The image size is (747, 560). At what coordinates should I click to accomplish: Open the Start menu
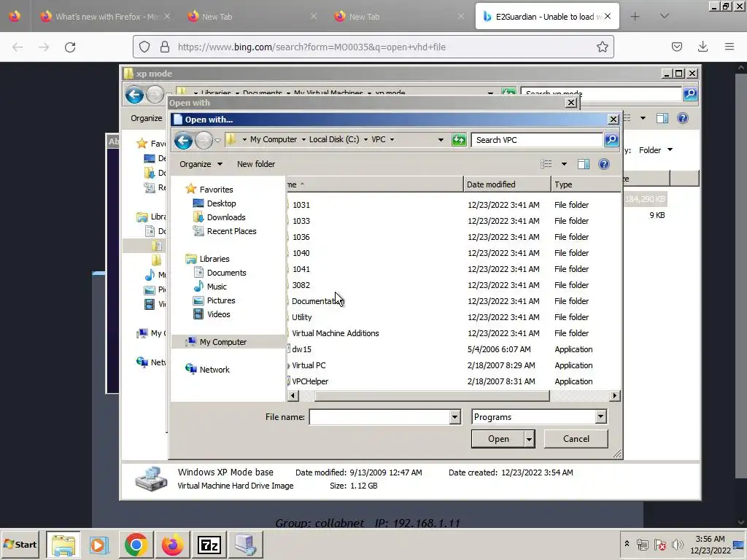coord(20,544)
